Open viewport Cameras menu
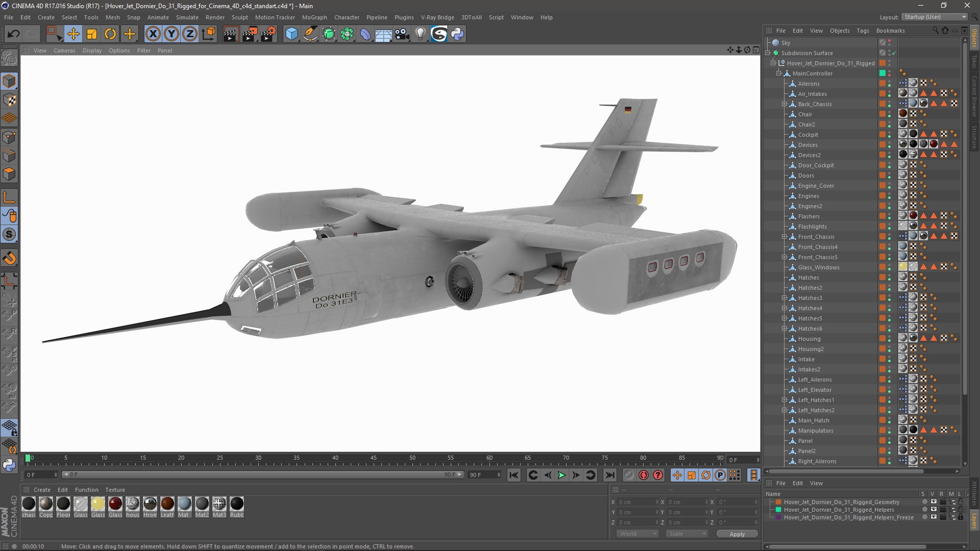The height and width of the screenshot is (551, 980). [64, 51]
